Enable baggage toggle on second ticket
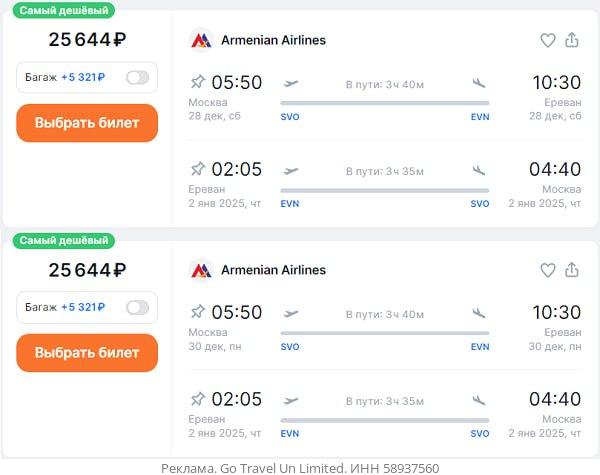The image size is (600, 475). click(x=137, y=307)
